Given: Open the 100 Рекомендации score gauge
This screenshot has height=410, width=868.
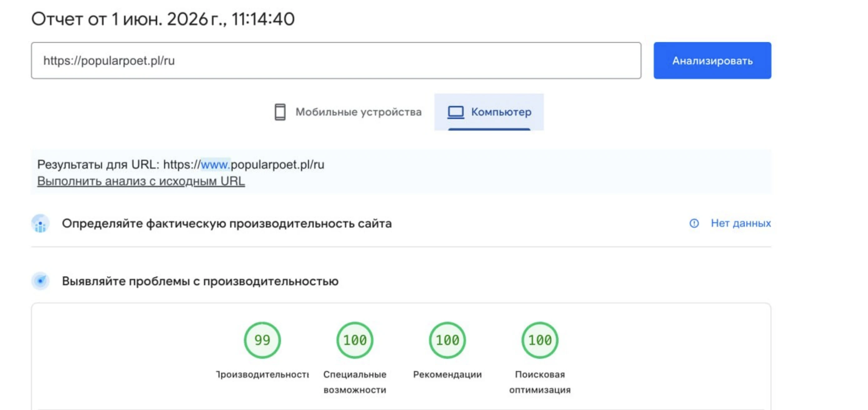Looking at the screenshot, I should tap(447, 340).
